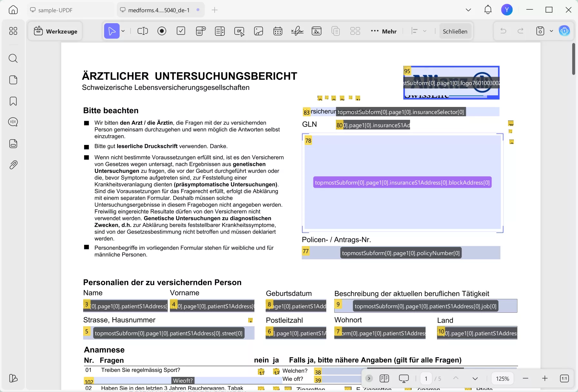Select the text field form tool
Image resolution: width=578 pixels, height=392 pixels.
[x=142, y=31]
